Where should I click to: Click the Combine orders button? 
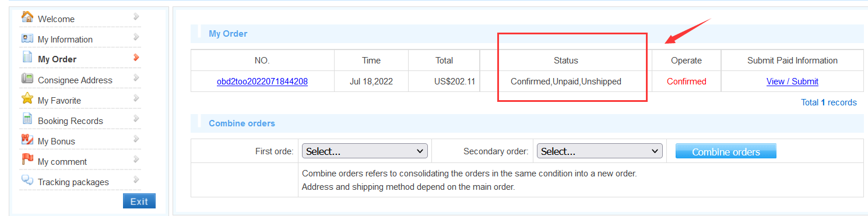[x=726, y=151]
